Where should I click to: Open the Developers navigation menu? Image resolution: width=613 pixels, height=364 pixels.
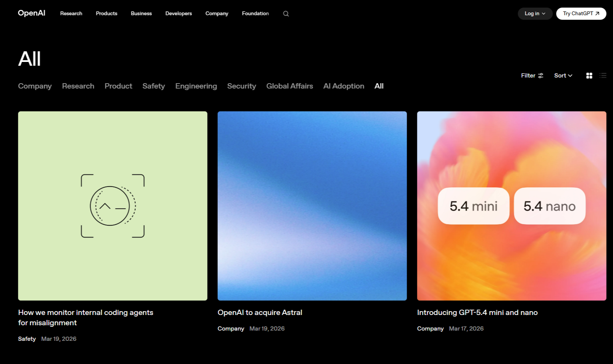[x=179, y=14]
